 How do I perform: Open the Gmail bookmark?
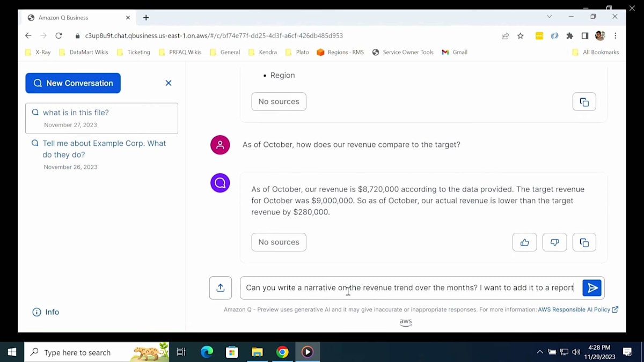coord(455,52)
